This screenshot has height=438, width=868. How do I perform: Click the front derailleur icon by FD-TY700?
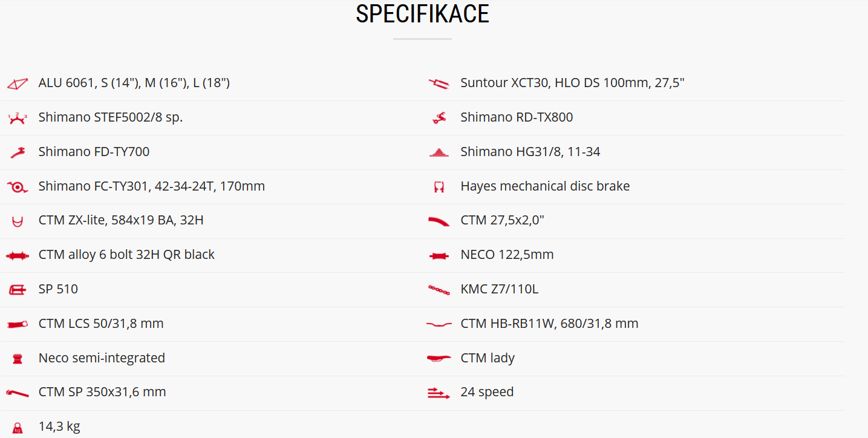coord(18,152)
